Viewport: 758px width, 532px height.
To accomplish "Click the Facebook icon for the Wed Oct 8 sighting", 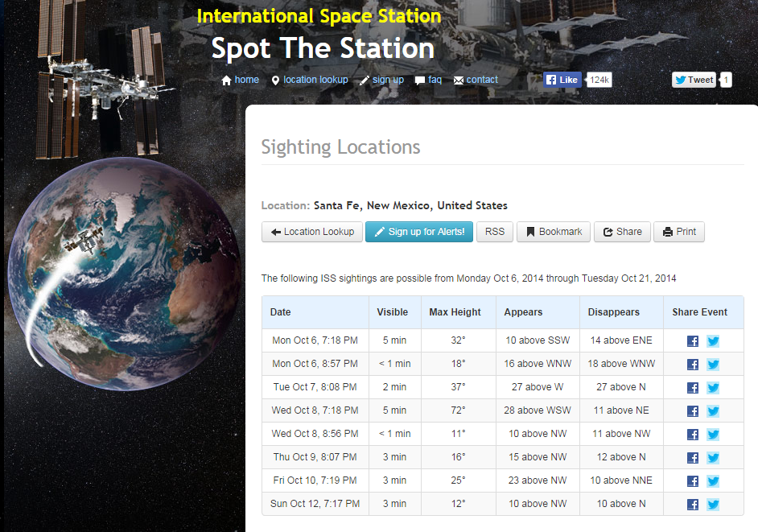I will point(692,410).
